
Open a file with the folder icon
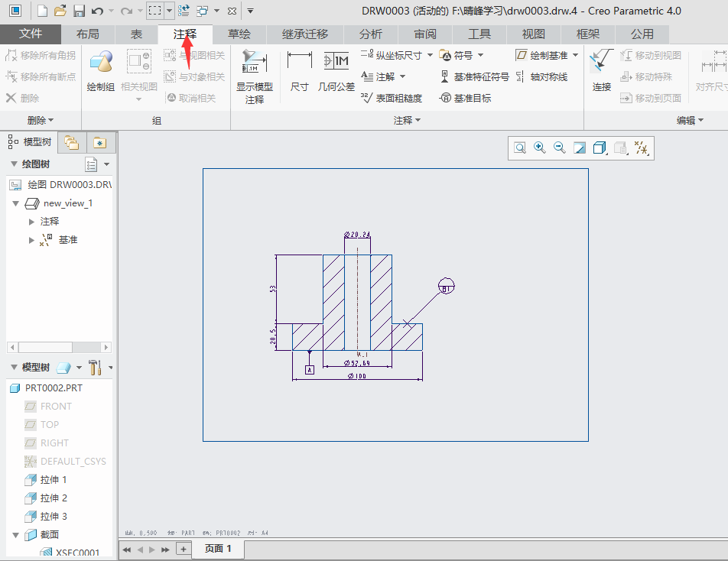pos(60,11)
